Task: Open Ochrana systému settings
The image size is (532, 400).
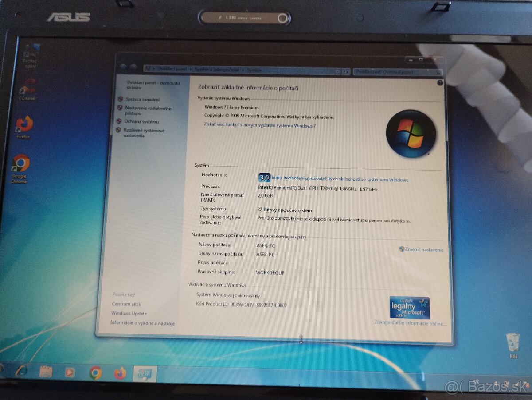Action: (x=141, y=121)
